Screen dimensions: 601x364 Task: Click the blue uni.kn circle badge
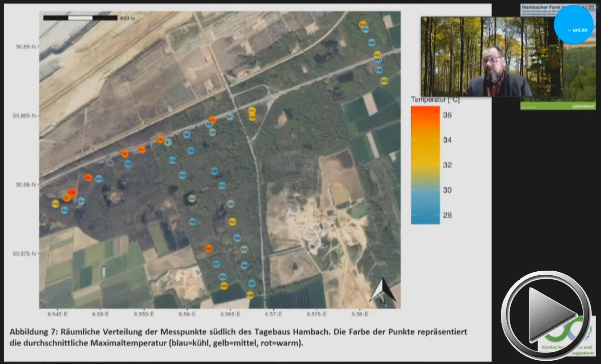coord(574,25)
